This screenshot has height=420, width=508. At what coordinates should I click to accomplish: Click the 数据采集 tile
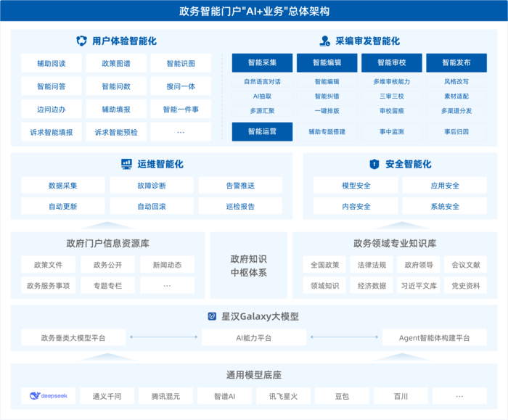coord(63,185)
